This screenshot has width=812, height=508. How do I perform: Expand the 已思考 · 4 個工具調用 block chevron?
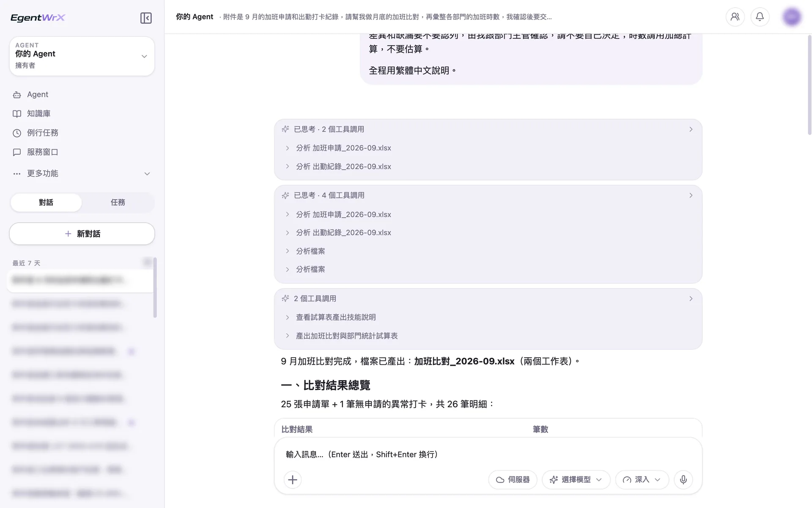(x=691, y=195)
